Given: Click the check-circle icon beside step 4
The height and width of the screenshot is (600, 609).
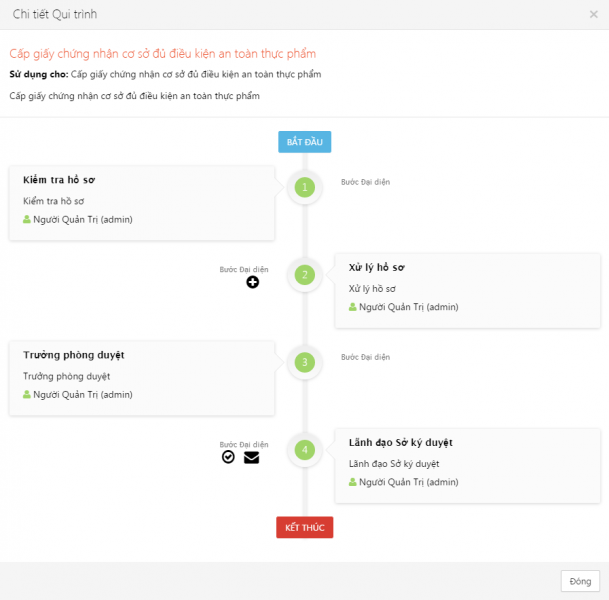Looking at the screenshot, I should point(228,457).
